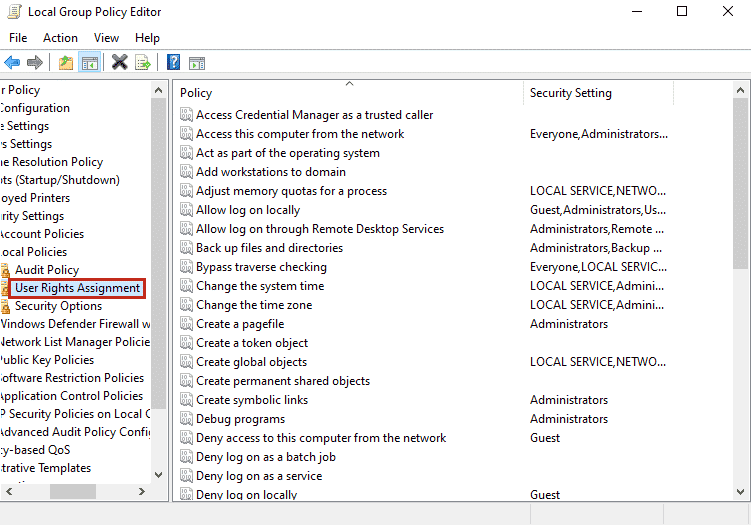This screenshot has width=751, height=525.
Task: Click the Export List toolbar icon
Action: [x=143, y=63]
